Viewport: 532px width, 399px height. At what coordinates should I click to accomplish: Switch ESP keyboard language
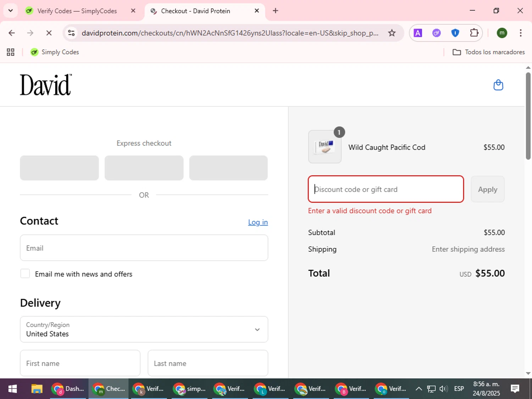pos(459,389)
